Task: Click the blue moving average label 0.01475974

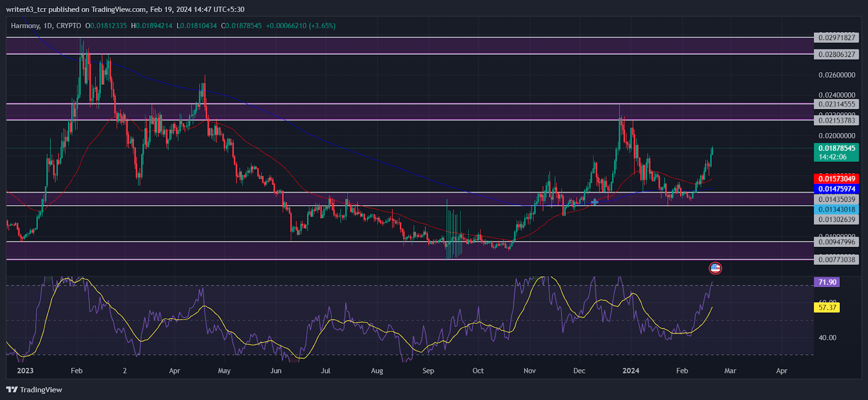Action: point(837,189)
